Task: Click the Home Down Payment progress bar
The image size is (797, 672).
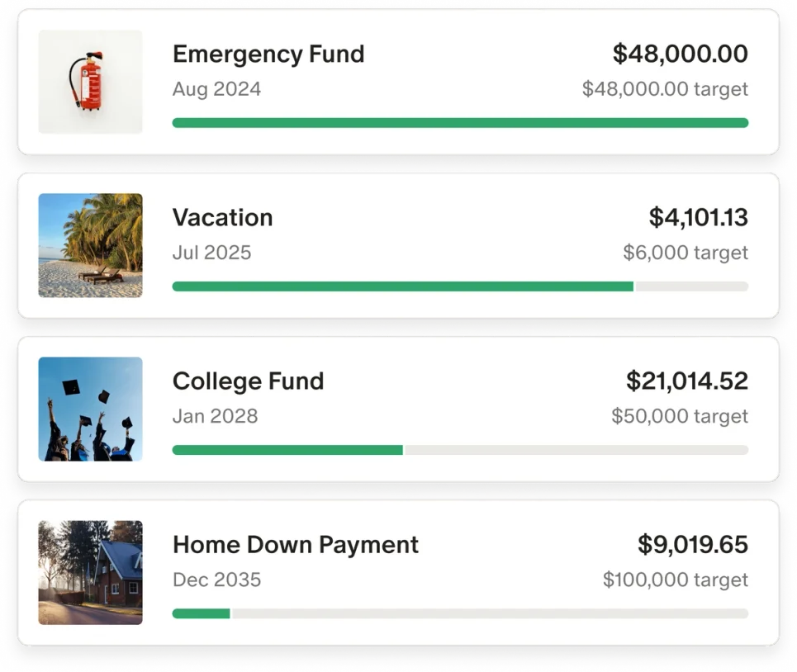Action: point(459,613)
